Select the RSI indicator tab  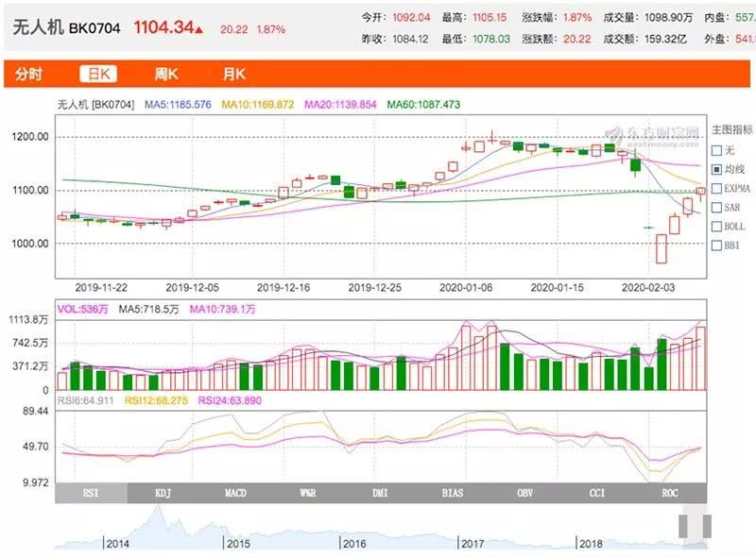(91, 492)
